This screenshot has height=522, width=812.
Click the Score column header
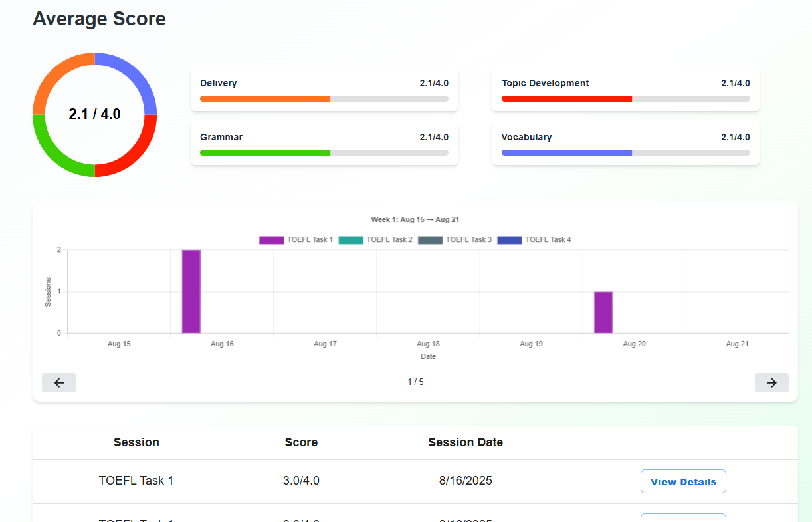301,442
